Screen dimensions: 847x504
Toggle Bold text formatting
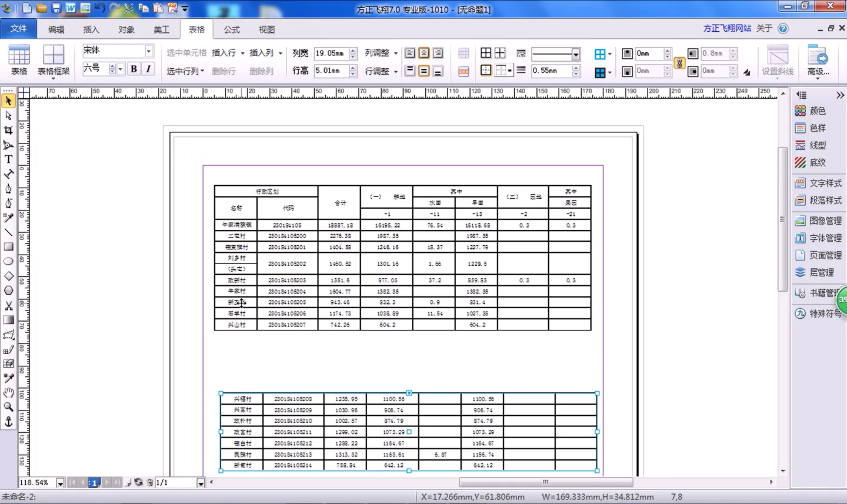point(134,69)
